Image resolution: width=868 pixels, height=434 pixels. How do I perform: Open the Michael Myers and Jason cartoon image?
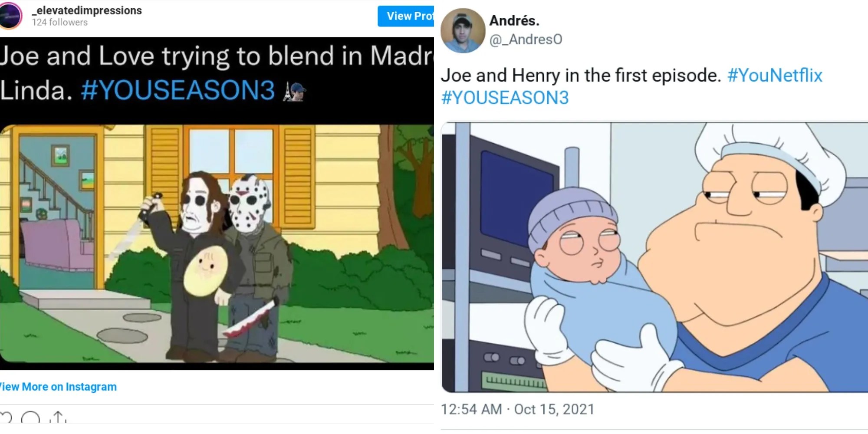pos(217,244)
